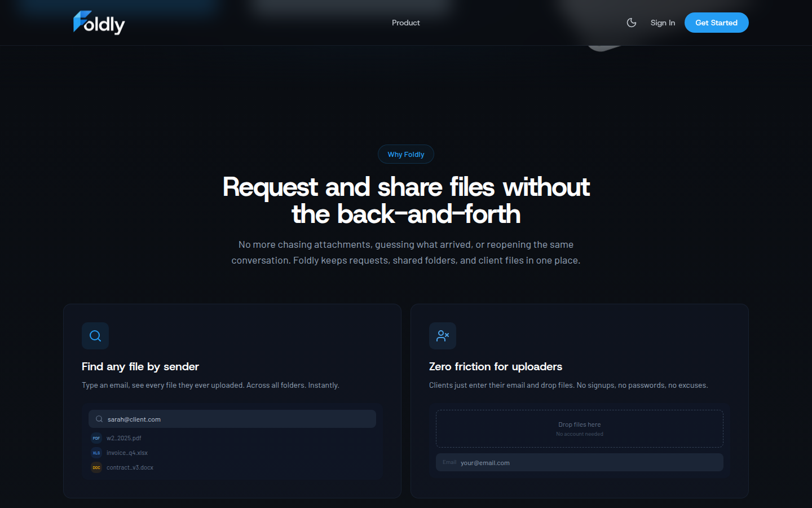Go to Sign In
Screen dimensions: 812x508
coord(663,23)
